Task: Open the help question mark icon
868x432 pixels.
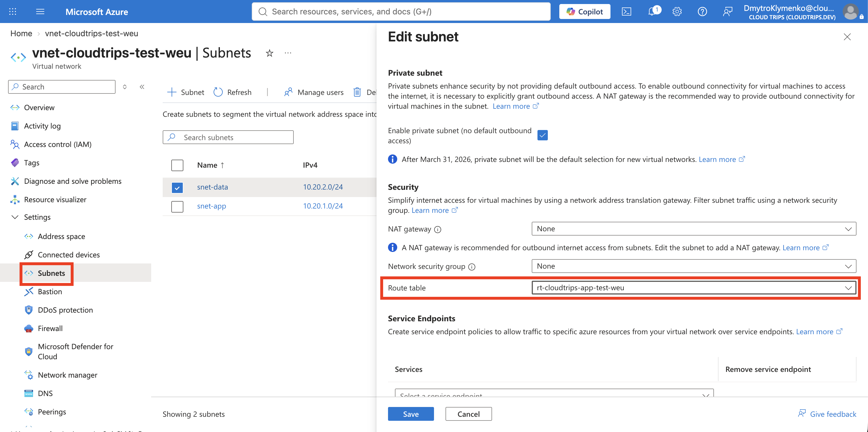Action: 702,12
